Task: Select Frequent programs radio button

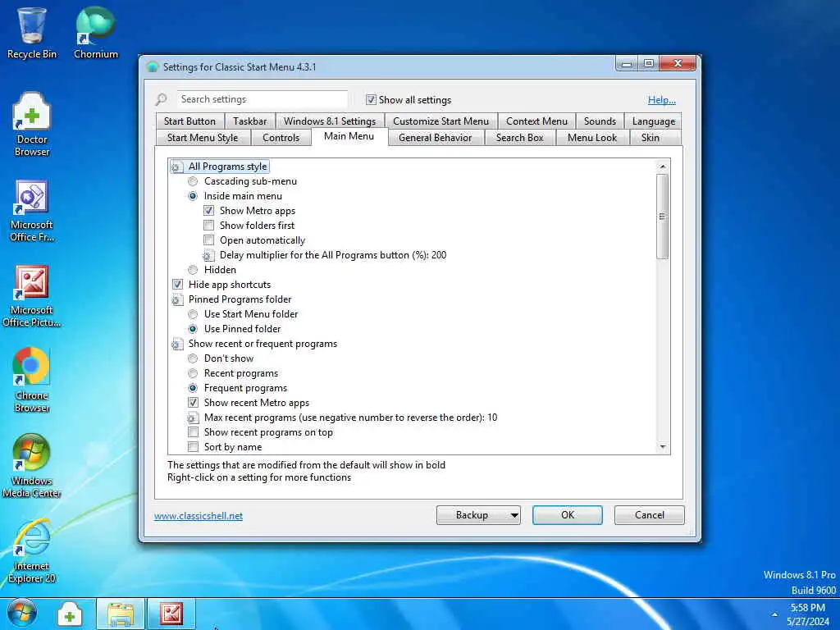Action: click(x=193, y=388)
